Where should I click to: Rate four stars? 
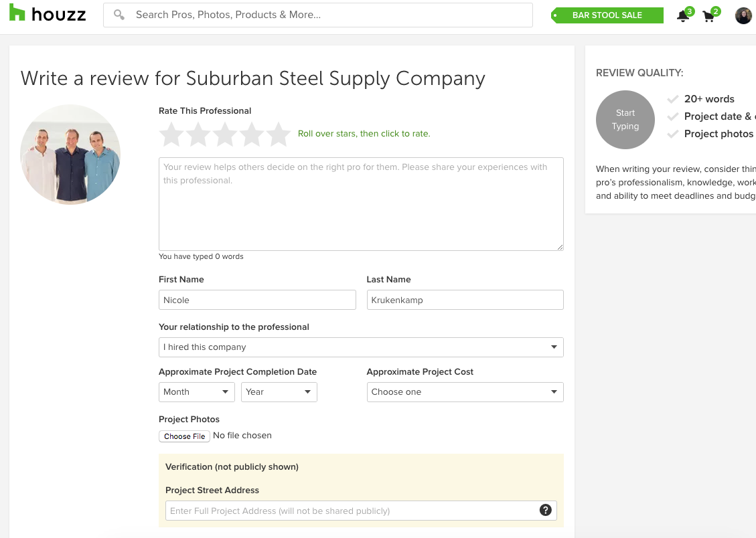[252, 134]
